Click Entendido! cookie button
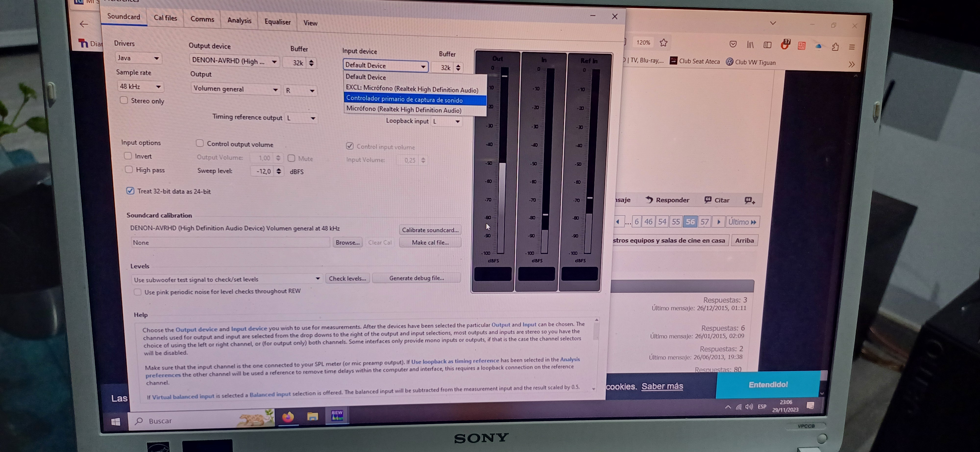 768,385
